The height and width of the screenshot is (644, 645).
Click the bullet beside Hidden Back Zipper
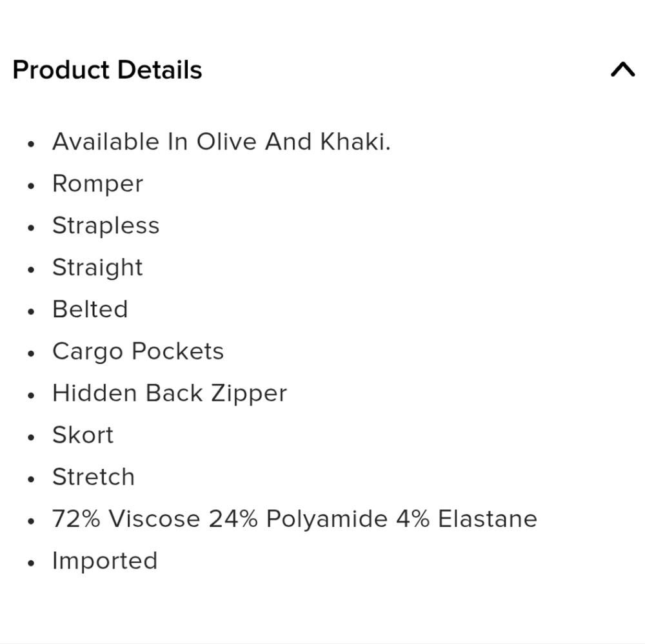(30, 395)
